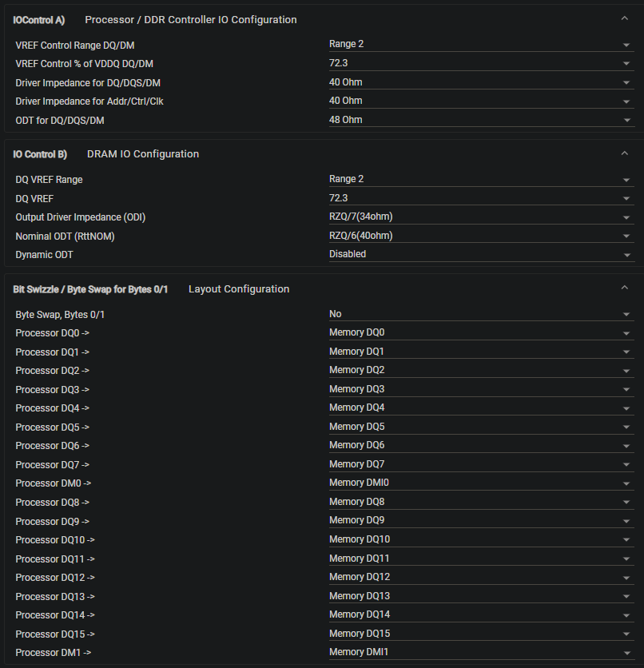Collapse the IOControl A) Processor section chevron
This screenshot has height=668, width=644.
click(624, 18)
